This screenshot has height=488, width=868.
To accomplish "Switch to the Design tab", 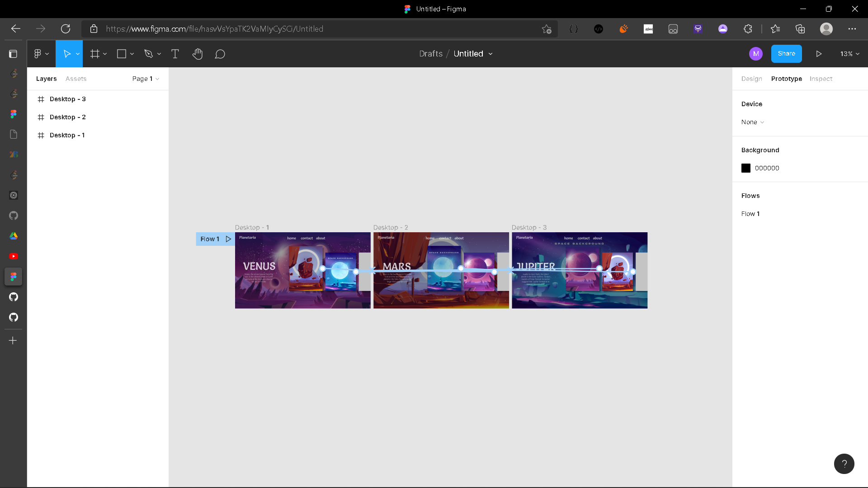I will click(751, 79).
